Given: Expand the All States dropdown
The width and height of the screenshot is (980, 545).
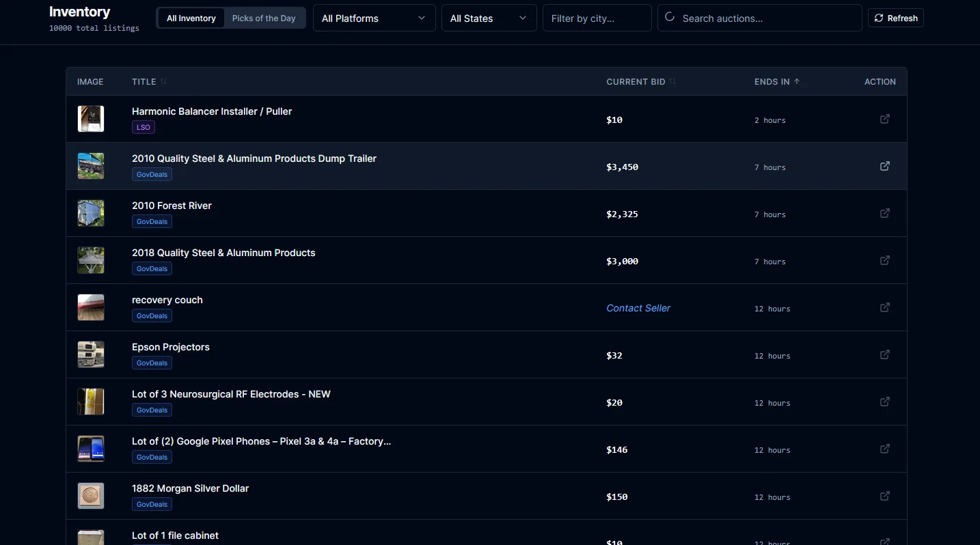Looking at the screenshot, I should 488,18.
